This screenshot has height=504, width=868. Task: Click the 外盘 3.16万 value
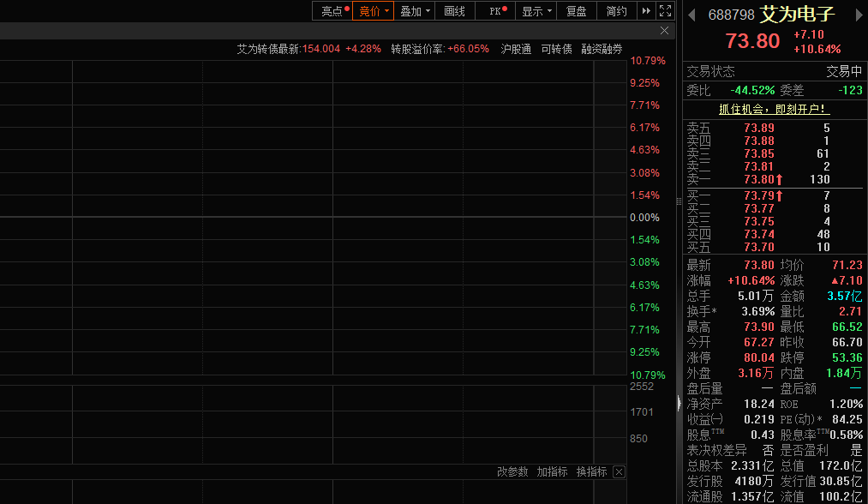tap(756, 374)
